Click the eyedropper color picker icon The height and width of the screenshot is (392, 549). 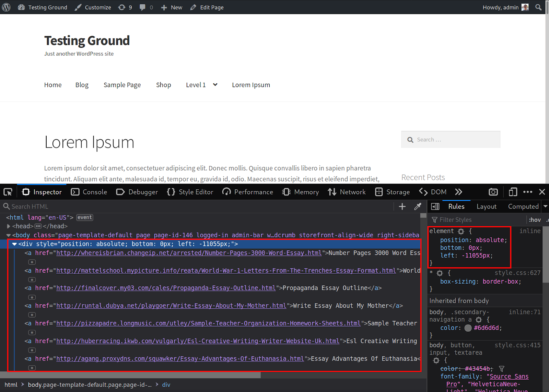(418, 206)
